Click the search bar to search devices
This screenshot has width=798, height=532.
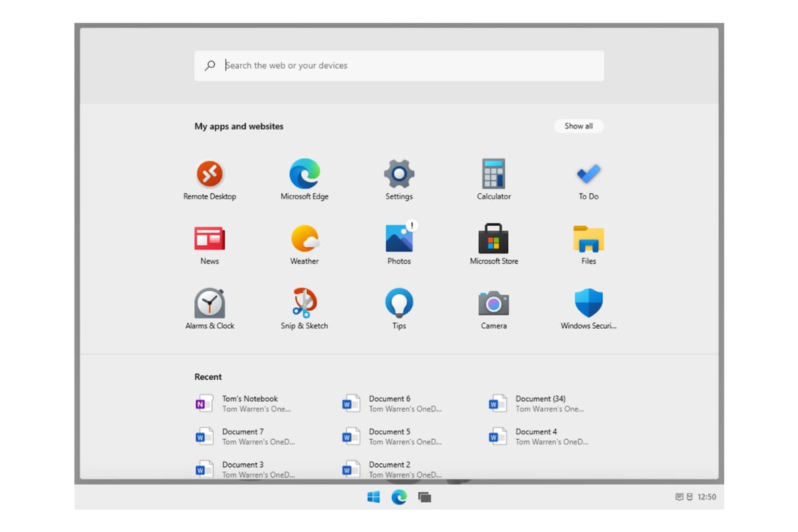coord(399,65)
